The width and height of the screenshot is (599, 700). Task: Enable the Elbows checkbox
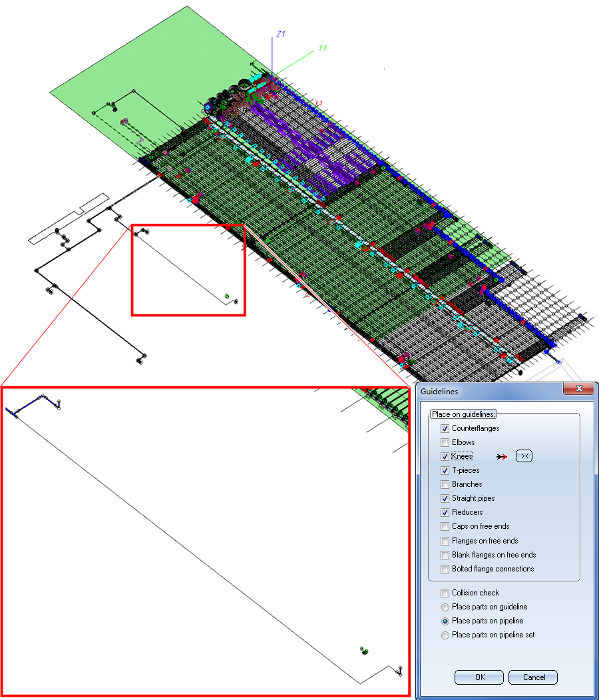[445, 442]
